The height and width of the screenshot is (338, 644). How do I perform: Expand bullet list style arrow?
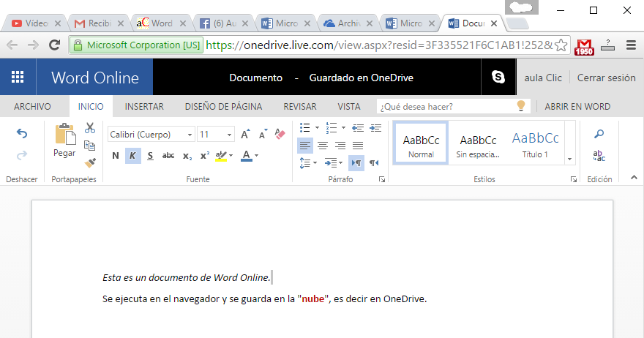pos(317,128)
